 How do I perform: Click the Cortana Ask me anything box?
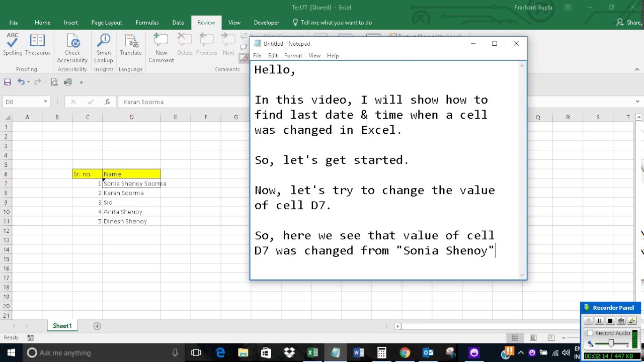pyautogui.click(x=103, y=352)
